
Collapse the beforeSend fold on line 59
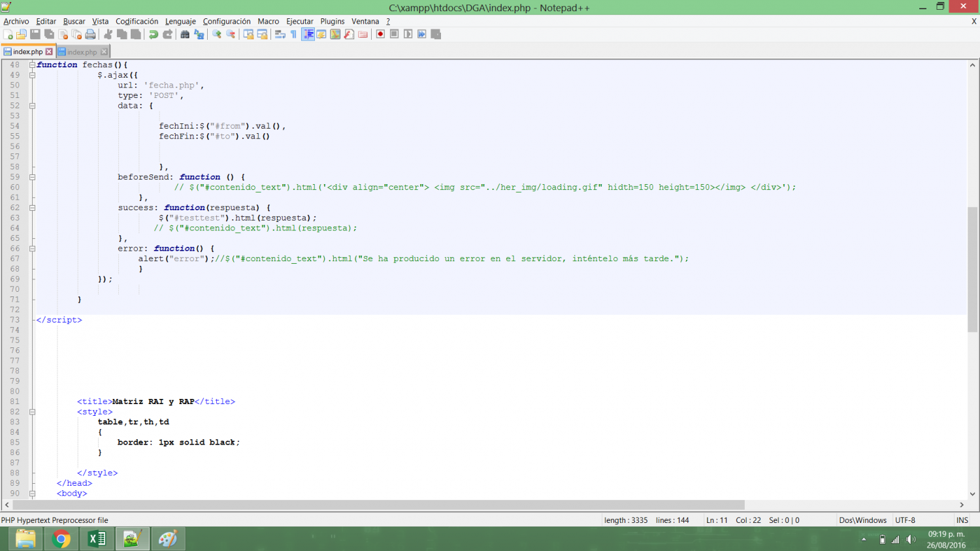[32, 177]
